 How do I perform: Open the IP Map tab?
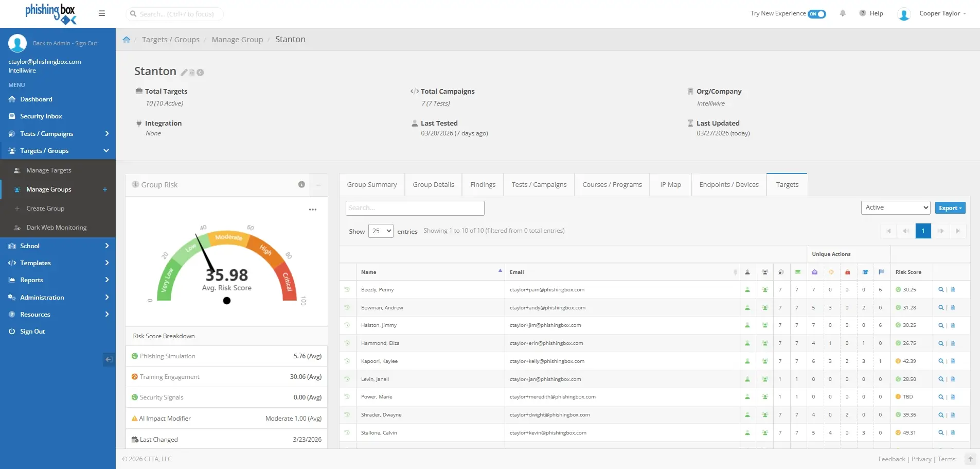[x=670, y=185]
